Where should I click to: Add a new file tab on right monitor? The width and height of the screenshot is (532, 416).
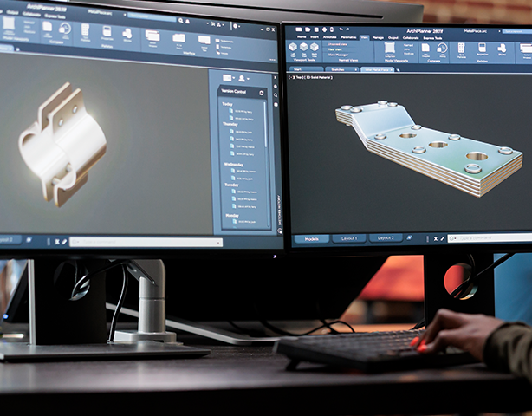399,70
